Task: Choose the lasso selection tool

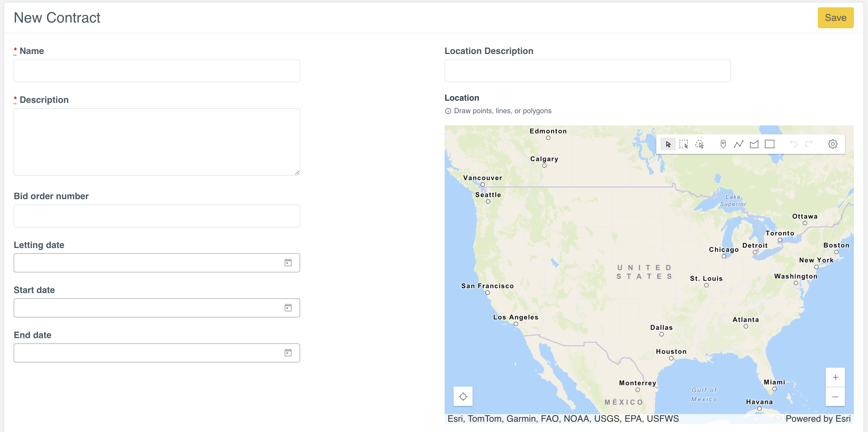Action: pos(699,144)
